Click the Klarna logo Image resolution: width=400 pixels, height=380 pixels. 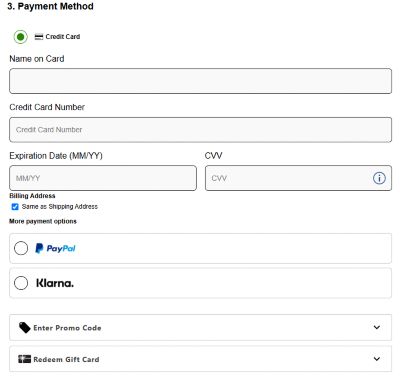click(x=55, y=283)
